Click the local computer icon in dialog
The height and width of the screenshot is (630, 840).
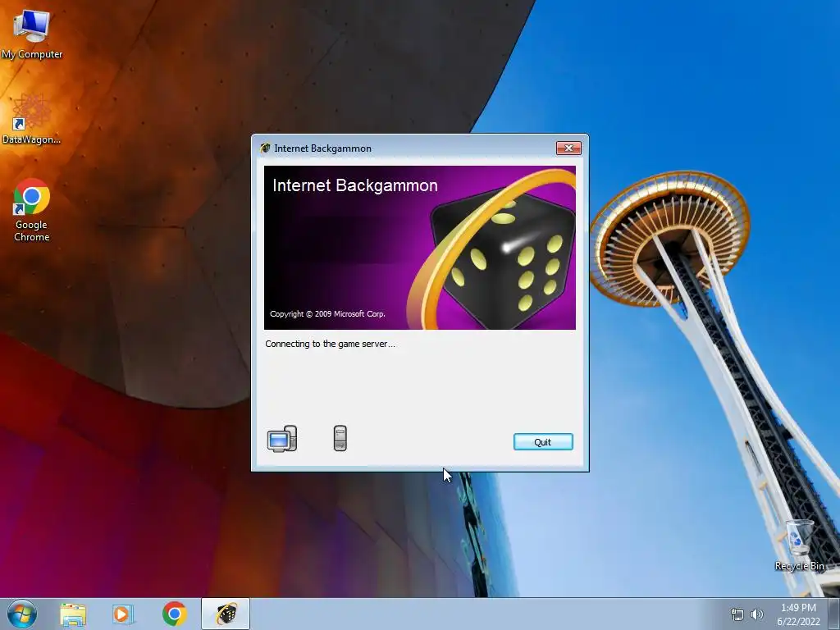(x=282, y=439)
